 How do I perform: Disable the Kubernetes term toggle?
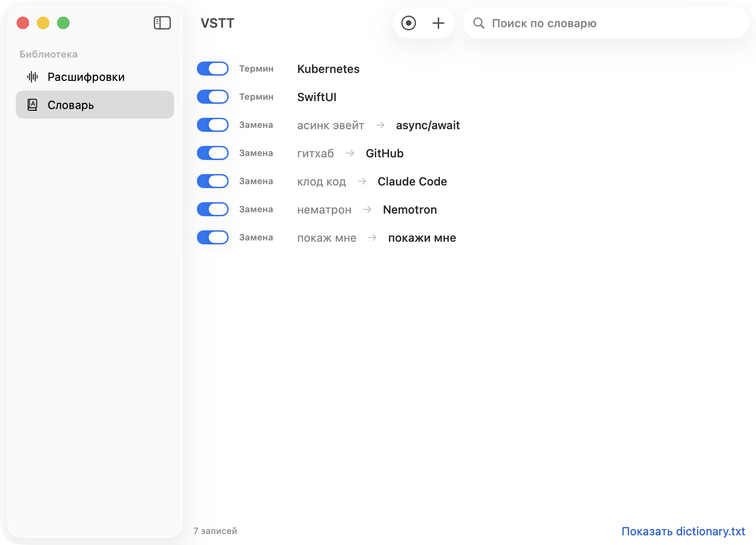point(213,69)
